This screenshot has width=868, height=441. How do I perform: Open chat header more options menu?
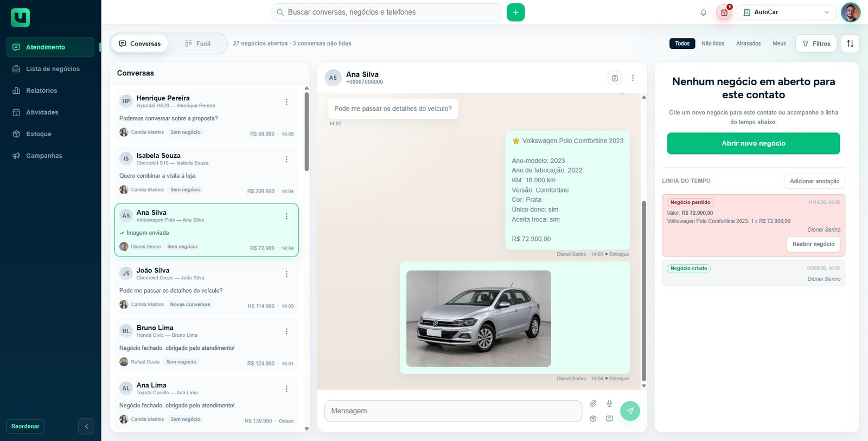(x=633, y=78)
